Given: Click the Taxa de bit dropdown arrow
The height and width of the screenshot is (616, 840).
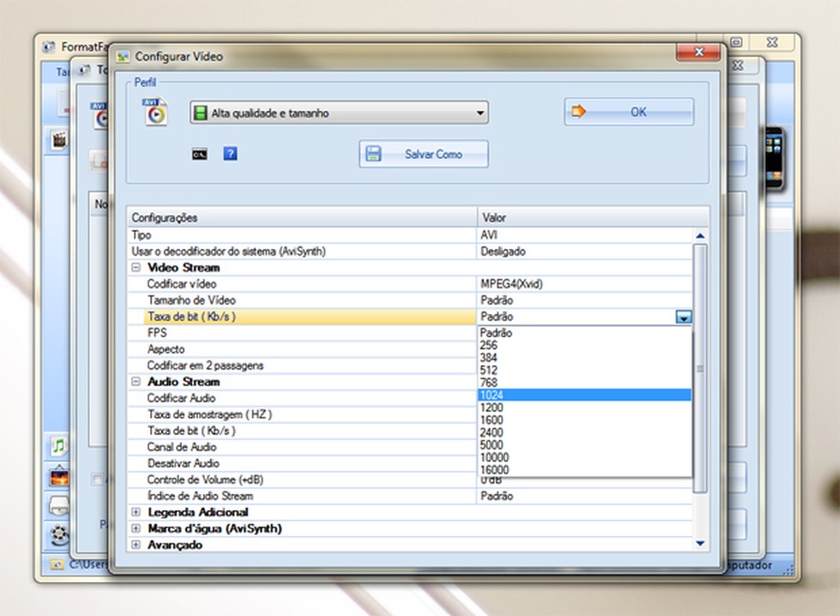Looking at the screenshot, I should (x=683, y=317).
